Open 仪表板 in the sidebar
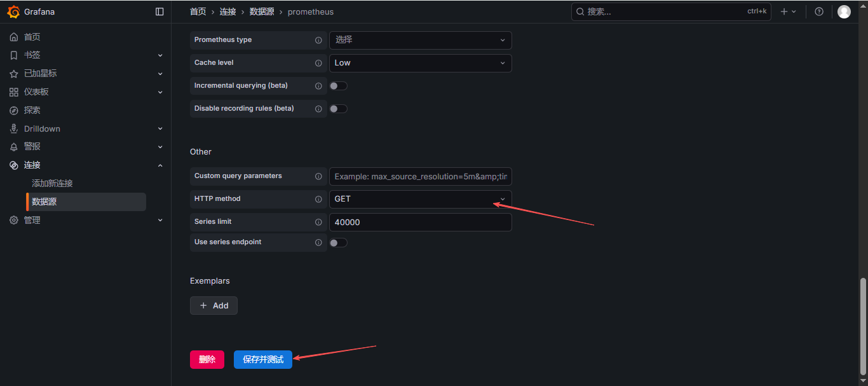The width and height of the screenshot is (868, 386). (x=36, y=92)
